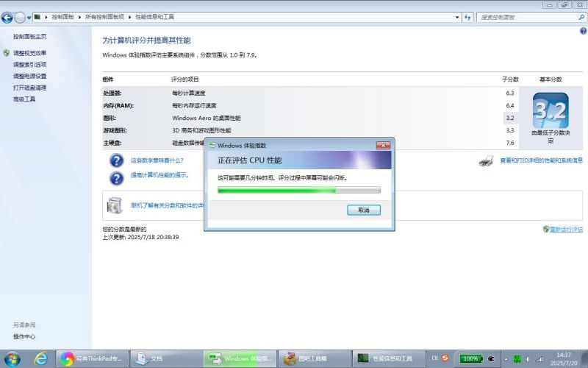Expand the arrow after 控制面板 breadcrumb

click(x=79, y=17)
